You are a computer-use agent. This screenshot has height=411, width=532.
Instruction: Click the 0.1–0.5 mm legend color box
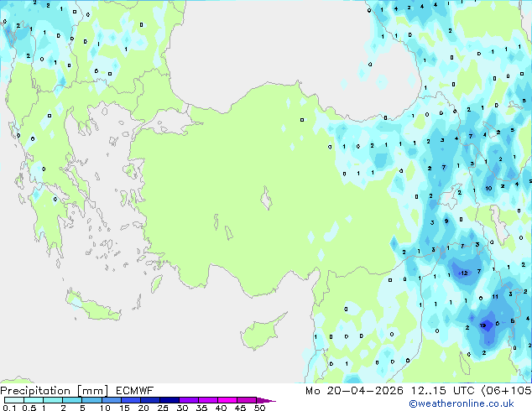coord(14,400)
